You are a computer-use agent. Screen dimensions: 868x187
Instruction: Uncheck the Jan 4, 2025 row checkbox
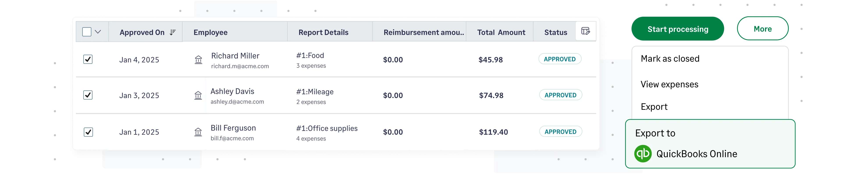click(x=88, y=59)
